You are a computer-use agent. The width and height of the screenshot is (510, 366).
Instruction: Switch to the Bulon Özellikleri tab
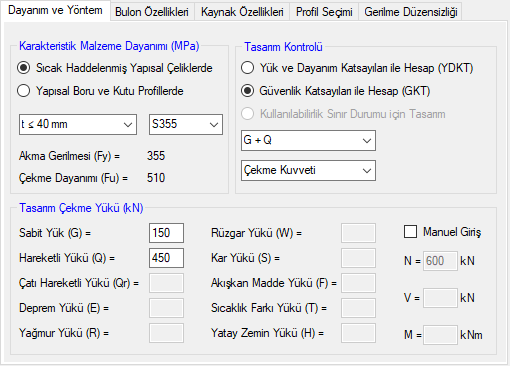click(x=152, y=12)
